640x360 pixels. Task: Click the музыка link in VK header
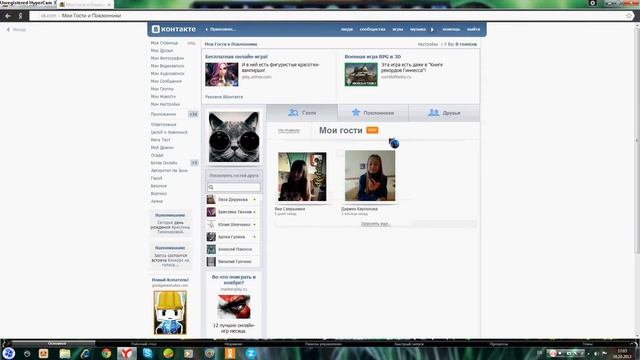coord(418,29)
